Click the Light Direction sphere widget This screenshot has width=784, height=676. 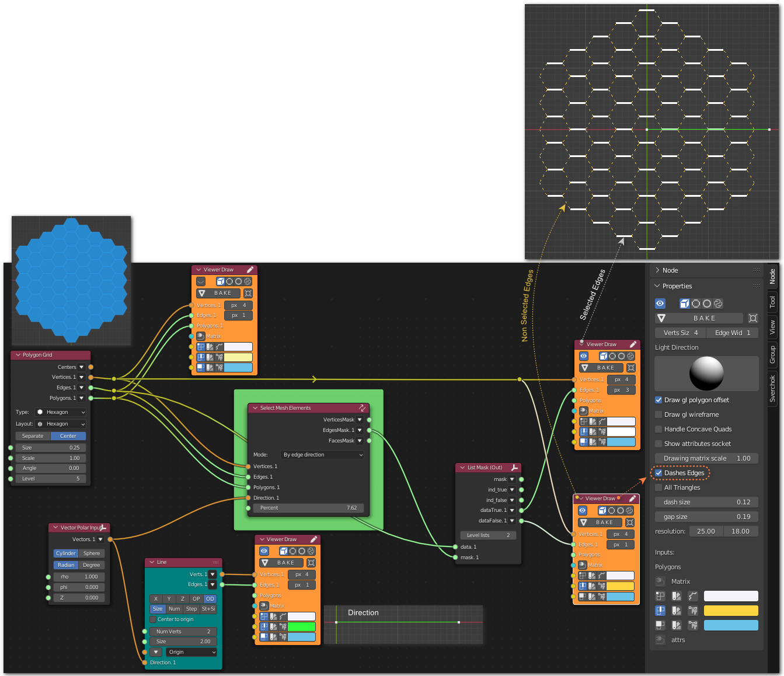click(x=706, y=374)
